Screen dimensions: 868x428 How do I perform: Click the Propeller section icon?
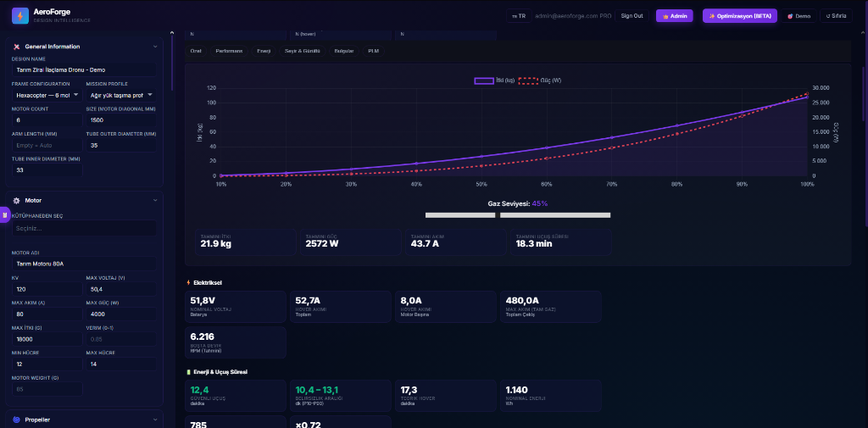17,420
